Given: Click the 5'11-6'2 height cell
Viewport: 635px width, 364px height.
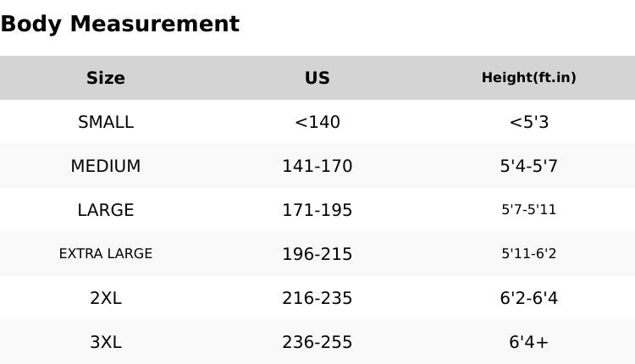Looking at the screenshot, I should (x=528, y=254).
